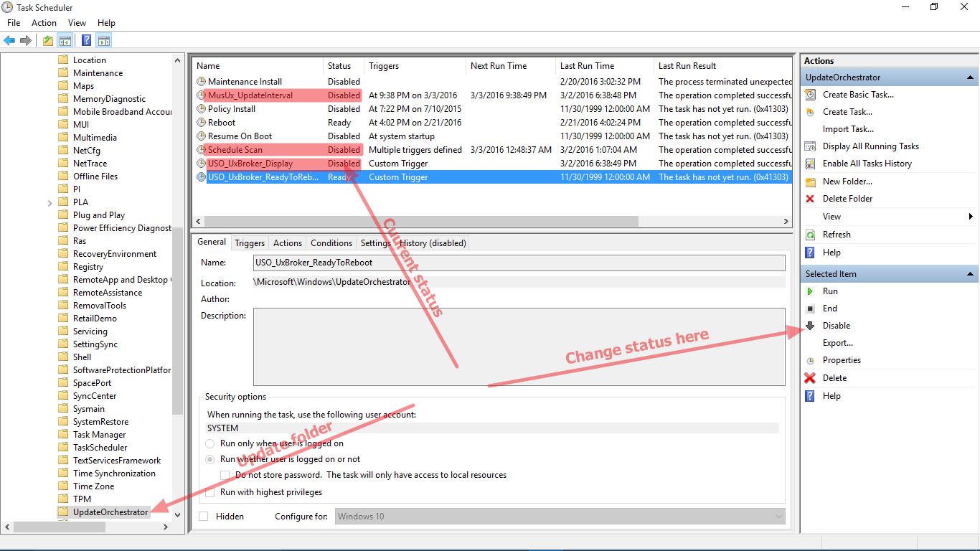Select the TaskScheduler folder in tree
The image size is (980, 551).
pos(100,448)
